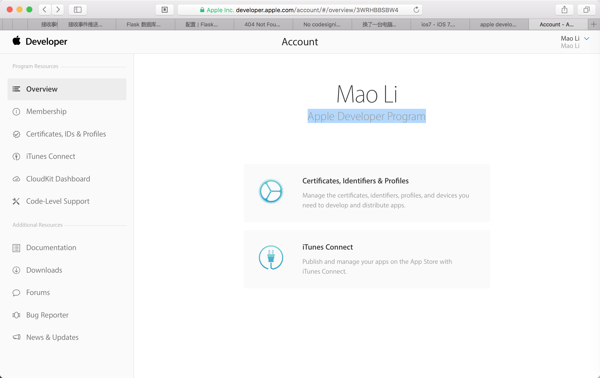Click the iTunes Connect plug icon
Screen dimensions: 600x378
click(271, 257)
